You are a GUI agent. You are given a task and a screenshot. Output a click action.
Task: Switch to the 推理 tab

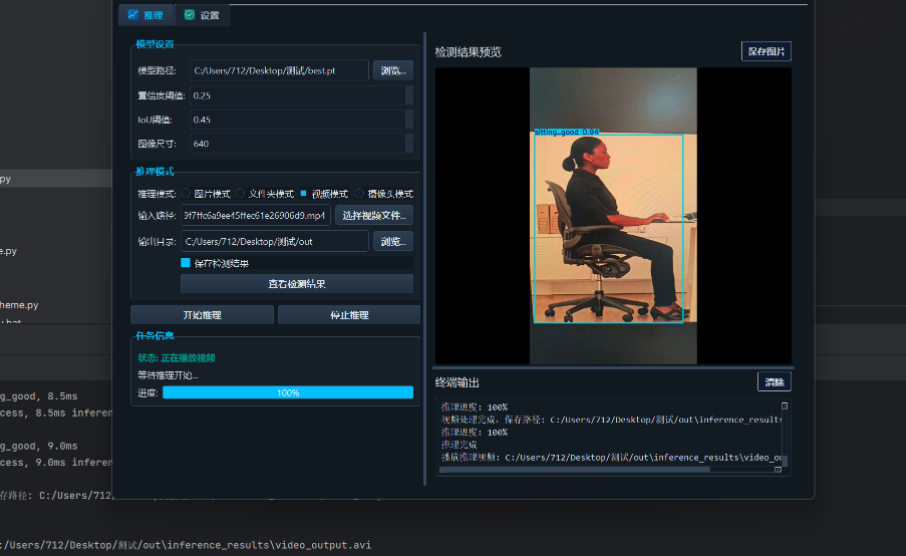pos(146,15)
